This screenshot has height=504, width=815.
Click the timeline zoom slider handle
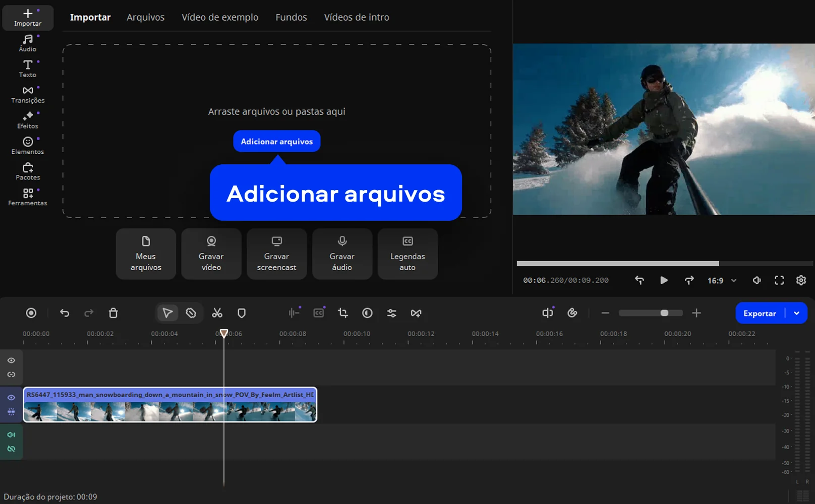pos(664,313)
